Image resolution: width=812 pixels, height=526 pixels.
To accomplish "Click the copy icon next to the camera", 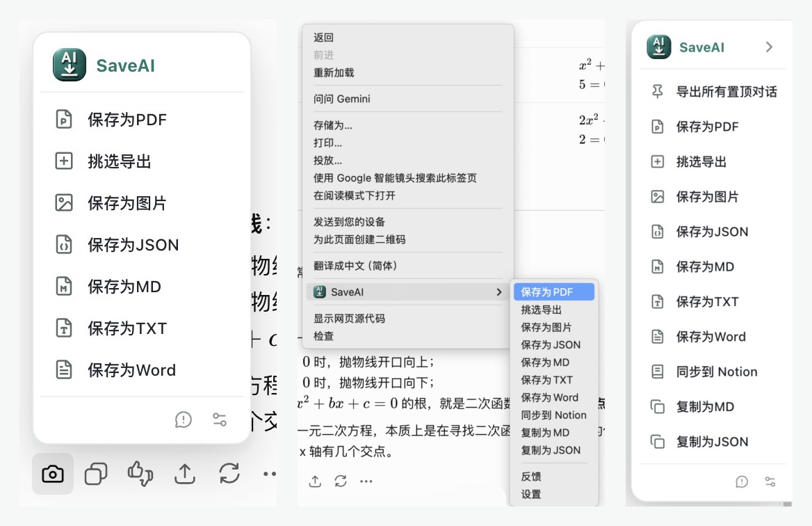I will [96, 474].
